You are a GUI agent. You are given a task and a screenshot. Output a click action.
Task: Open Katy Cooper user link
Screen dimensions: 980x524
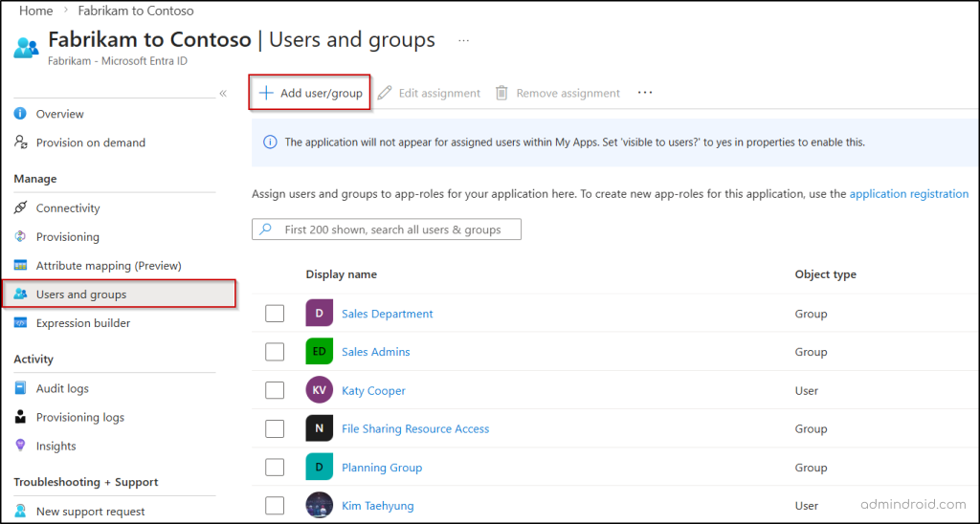[x=373, y=390]
